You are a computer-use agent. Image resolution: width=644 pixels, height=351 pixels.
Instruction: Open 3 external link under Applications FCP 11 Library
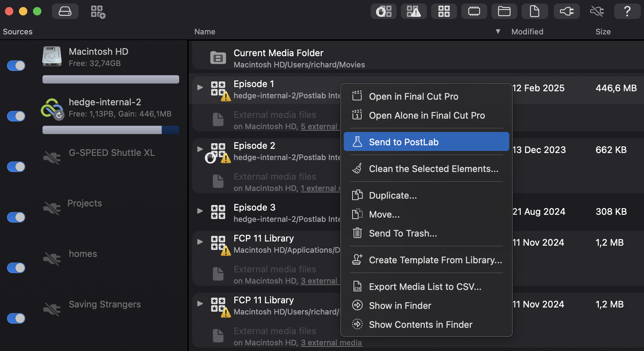point(320,281)
